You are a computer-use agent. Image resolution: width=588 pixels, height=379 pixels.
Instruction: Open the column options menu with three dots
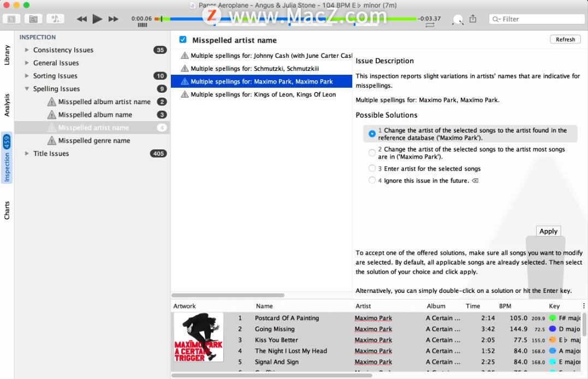click(x=584, y=306)
